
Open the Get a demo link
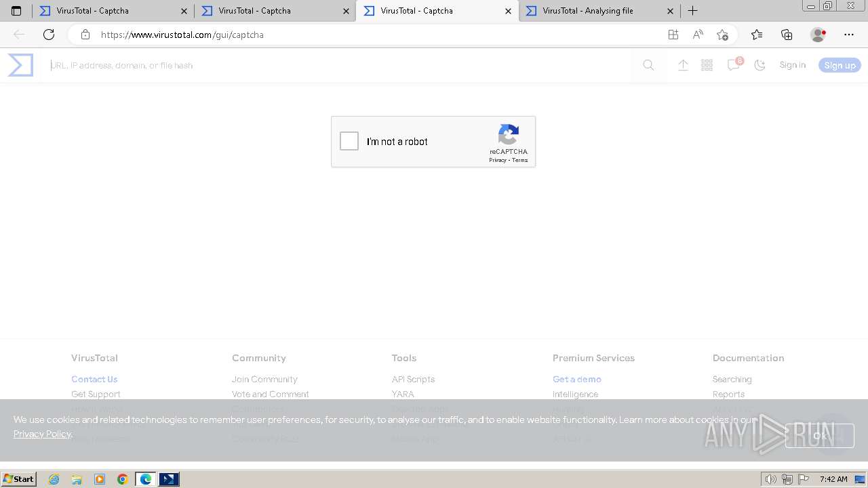pyautogui.click(x=577, y=379)
